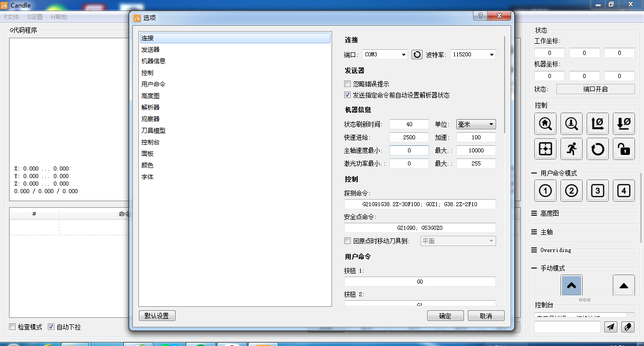The width and height of the screenshot is (644, 346).
Task: Toggle 发送指定命令前自动设置解析器状态 checkbox
Action: coord(347,95)
